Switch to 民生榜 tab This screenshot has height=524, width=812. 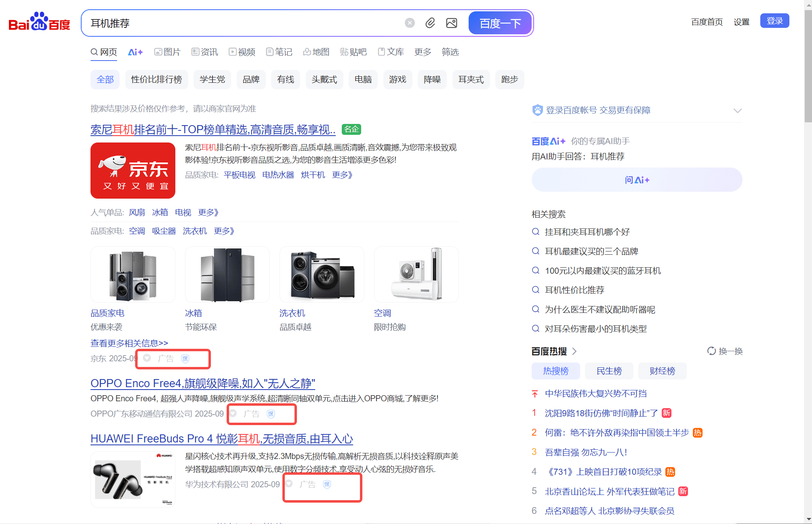[x=609, y=371]
